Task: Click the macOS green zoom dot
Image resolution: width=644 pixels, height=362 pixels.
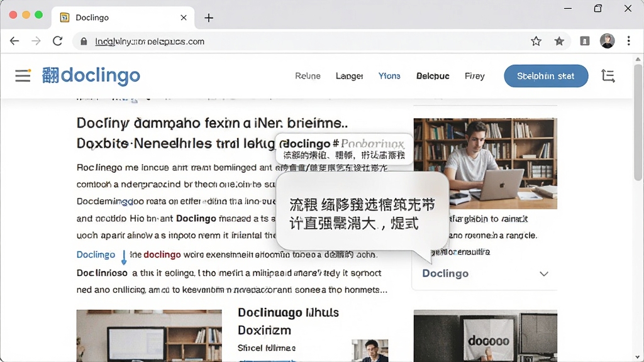Action: point(38,15)
